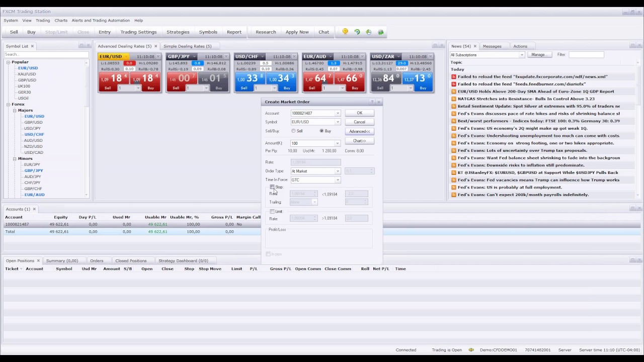This screenshot has width=644, height=362.
Task: Confirm order with the OK button
Action: click(359, 113)
